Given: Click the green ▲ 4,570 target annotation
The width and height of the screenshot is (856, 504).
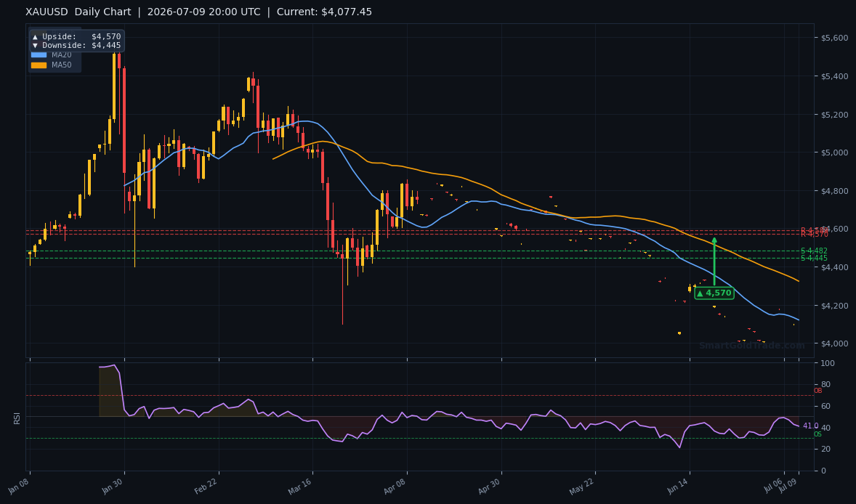Looking at the screenshot, I should click(714, 293).
